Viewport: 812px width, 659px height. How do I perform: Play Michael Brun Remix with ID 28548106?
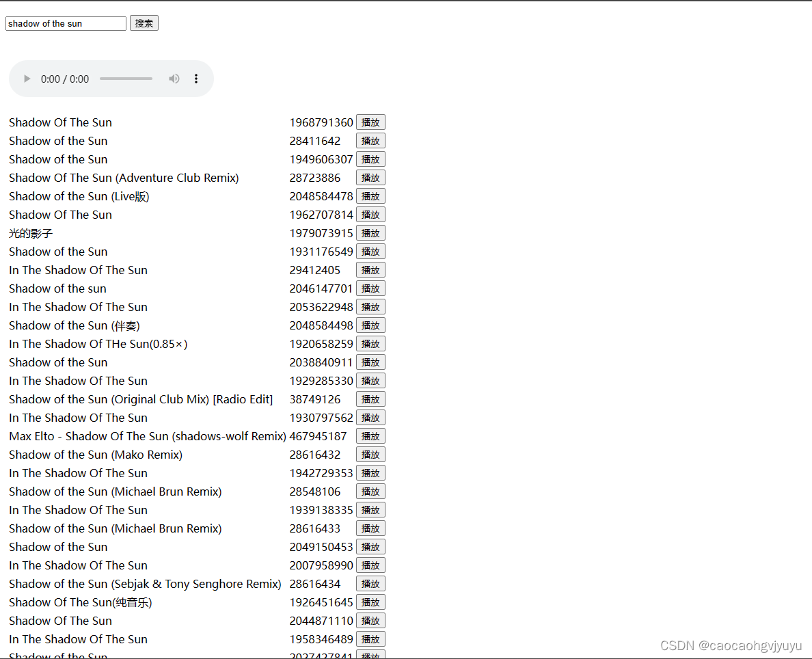click(370, 492)
